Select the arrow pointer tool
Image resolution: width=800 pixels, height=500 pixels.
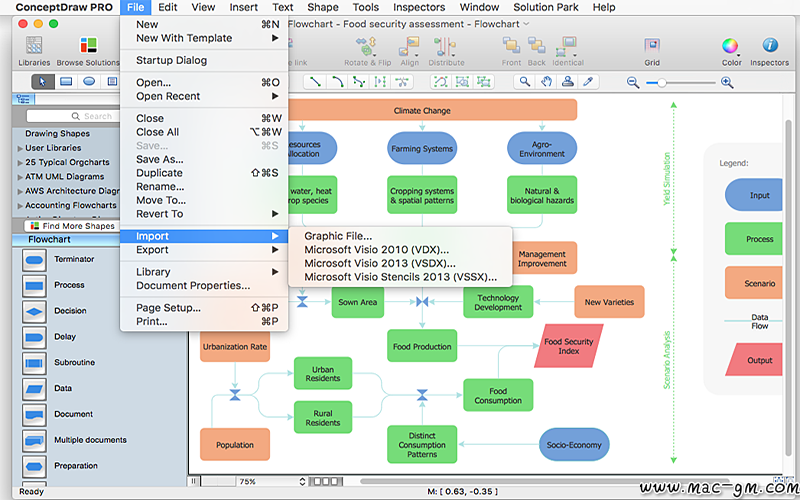[42, 82]
